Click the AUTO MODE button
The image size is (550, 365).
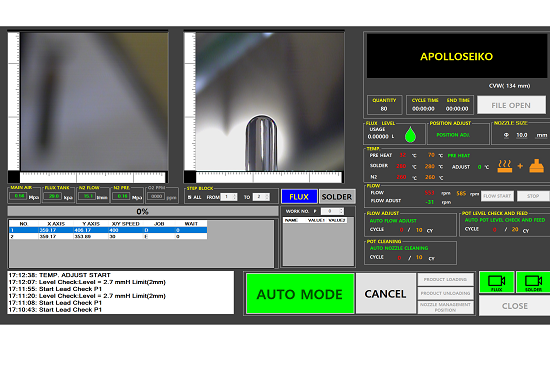[300, 294]
